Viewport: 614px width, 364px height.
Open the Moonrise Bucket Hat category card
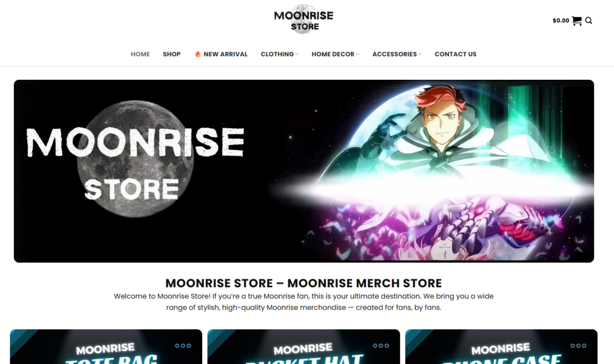(304, 347)
